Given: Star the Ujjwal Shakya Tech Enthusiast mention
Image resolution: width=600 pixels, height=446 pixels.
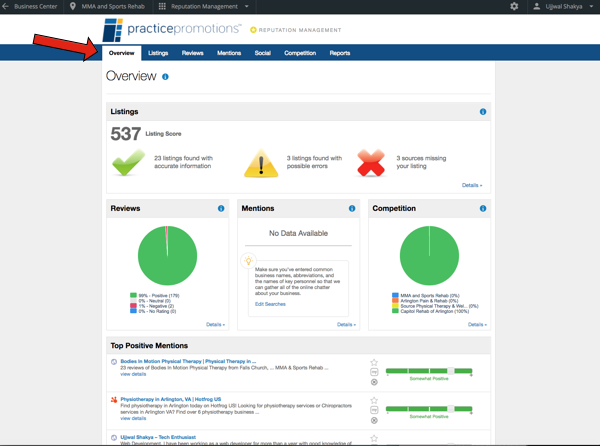Looking at the screenshot, I should point(374,438).
